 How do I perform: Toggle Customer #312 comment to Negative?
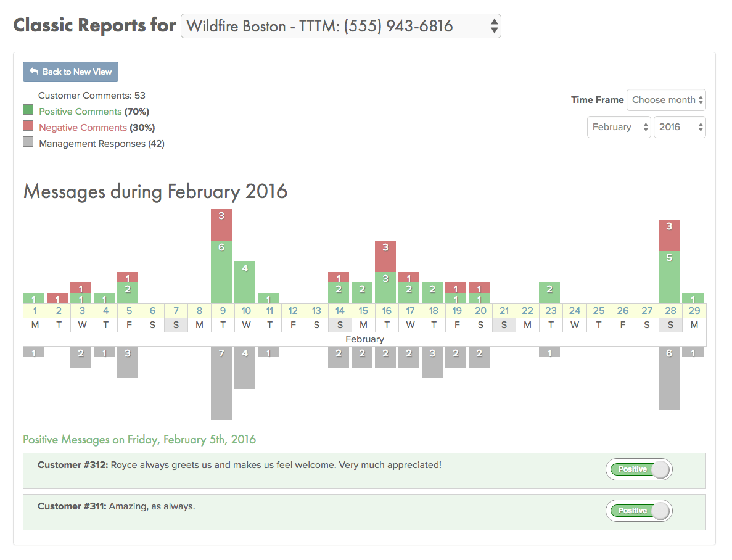click(638, 469)
